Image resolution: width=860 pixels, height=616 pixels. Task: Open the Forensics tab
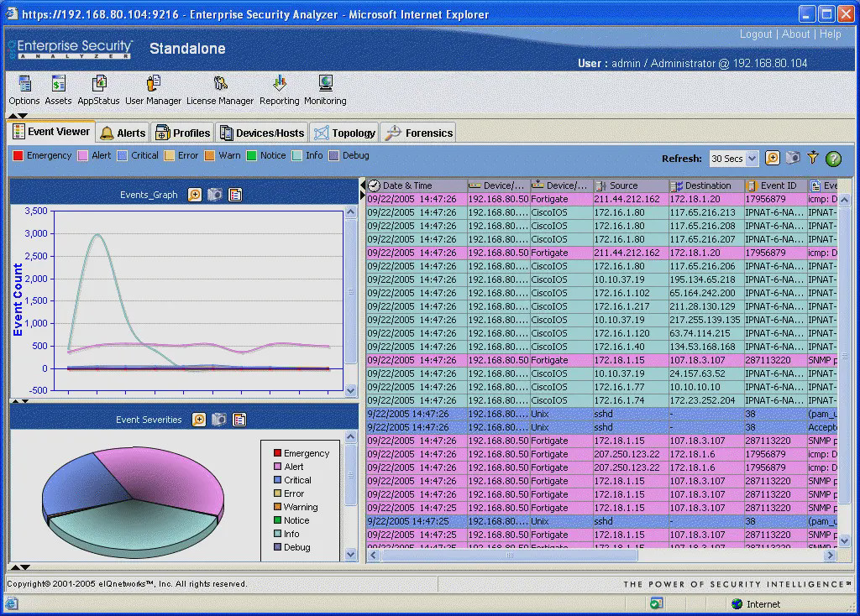point(418,133)
